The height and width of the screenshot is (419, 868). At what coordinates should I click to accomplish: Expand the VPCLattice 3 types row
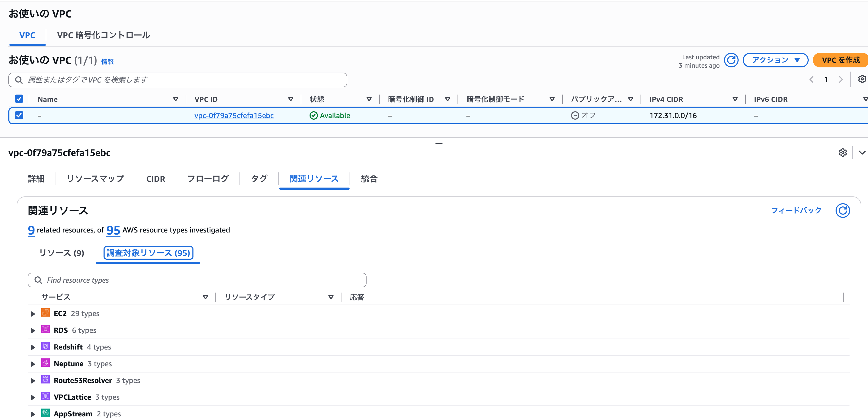[x=33, y=398]
